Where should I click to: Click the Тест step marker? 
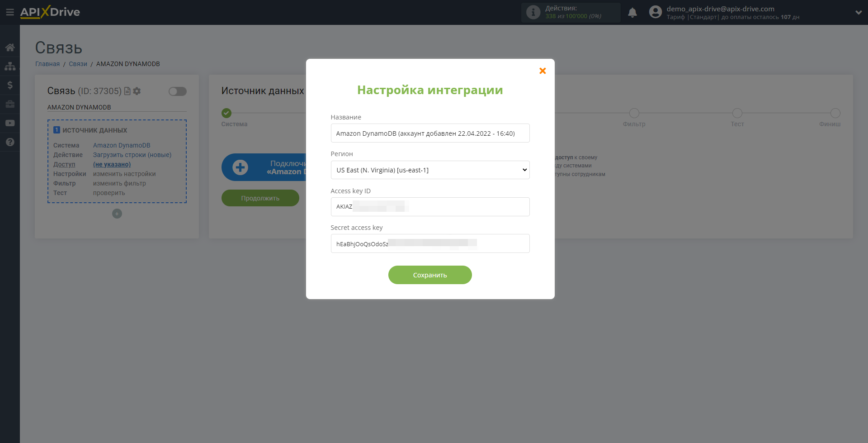[737, 113]
